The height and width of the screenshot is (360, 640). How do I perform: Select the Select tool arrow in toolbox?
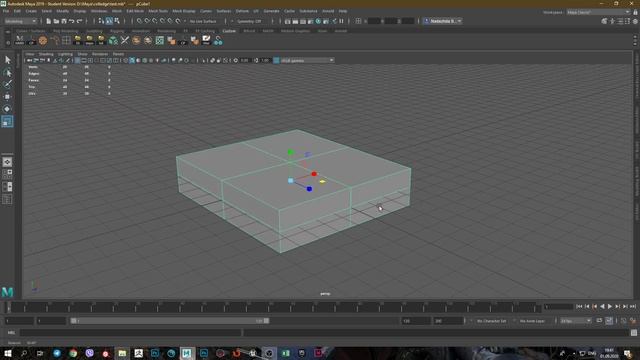[7, 60]
